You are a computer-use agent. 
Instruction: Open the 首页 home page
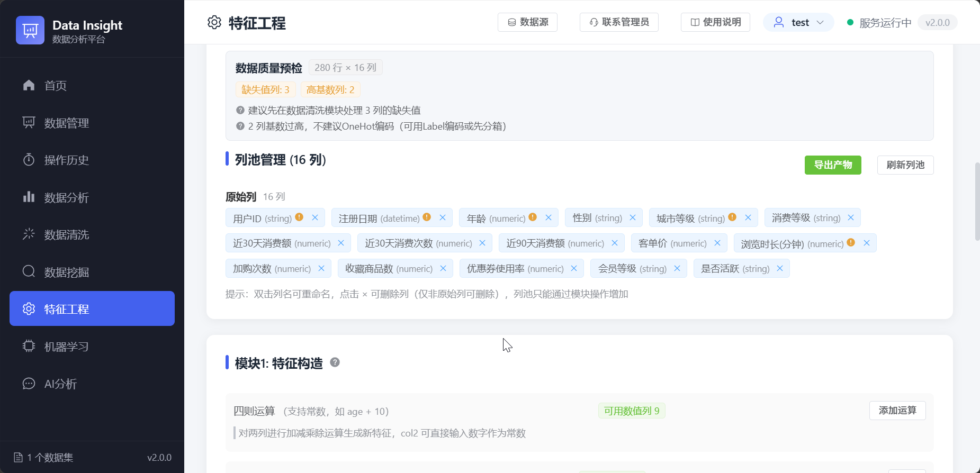click(92, 85)
